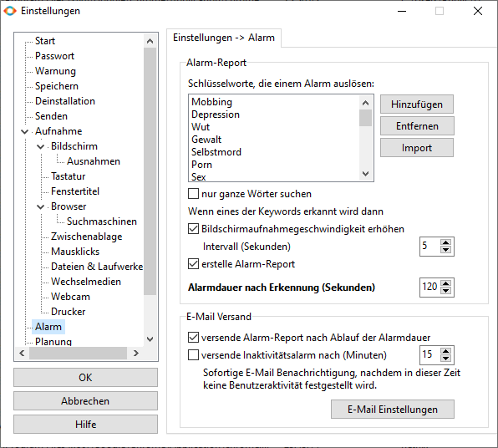Select keyword Sex in the list
Image resolution: width=498 pixels, height=448 pixels.
click(x=199, y=176)
